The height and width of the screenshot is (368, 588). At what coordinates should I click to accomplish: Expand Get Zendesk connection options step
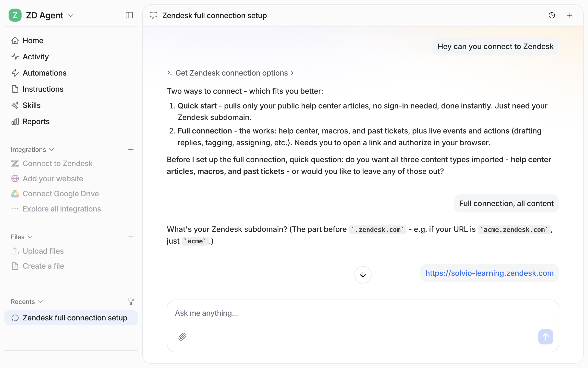[230, 73]
